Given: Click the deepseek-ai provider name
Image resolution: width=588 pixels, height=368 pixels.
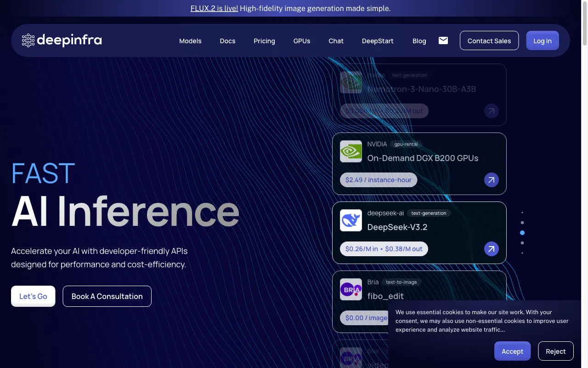Looking at the screenshot, I should click(x=385, y=213).
